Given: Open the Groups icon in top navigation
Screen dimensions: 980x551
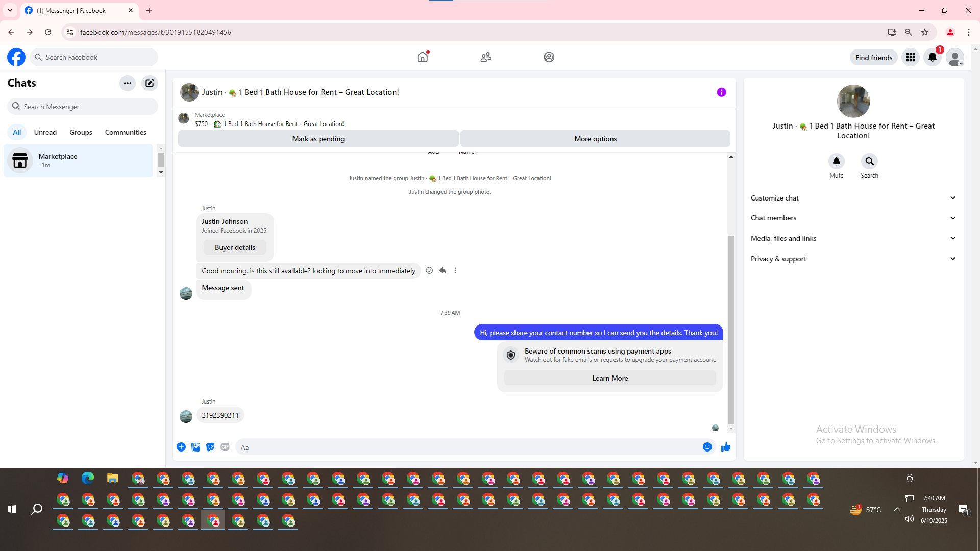Looking at the screenshot, I should click(549, 57).
